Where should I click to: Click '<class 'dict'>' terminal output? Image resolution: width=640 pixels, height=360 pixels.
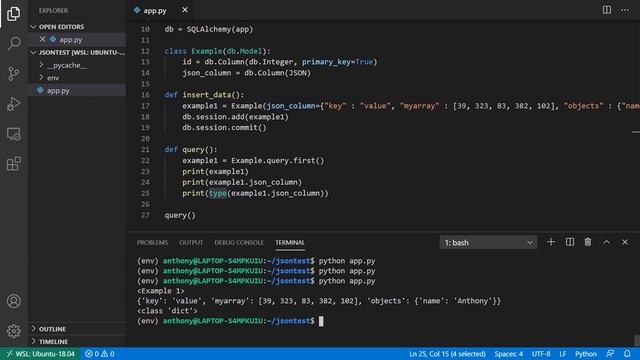[167, 311]
